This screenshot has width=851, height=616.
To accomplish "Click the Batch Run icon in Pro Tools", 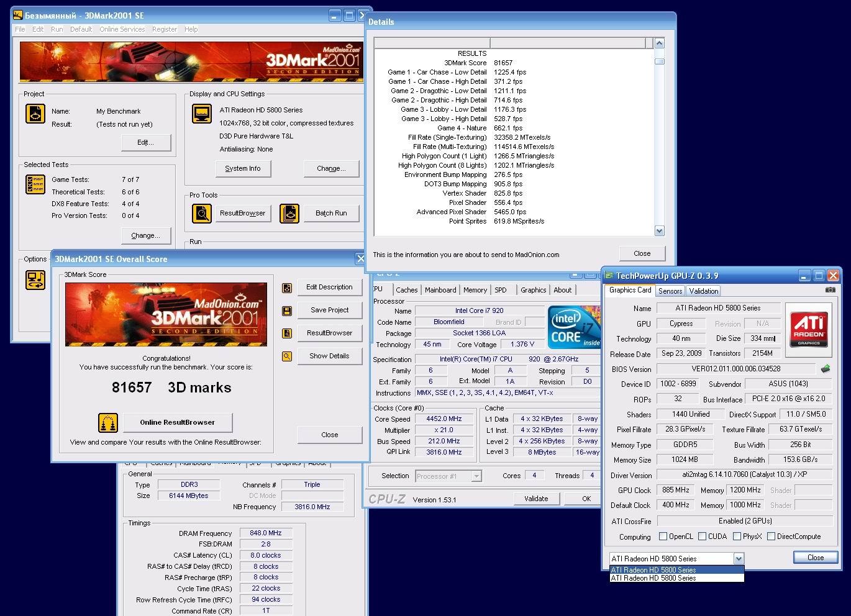I will [x=289, y=214].
